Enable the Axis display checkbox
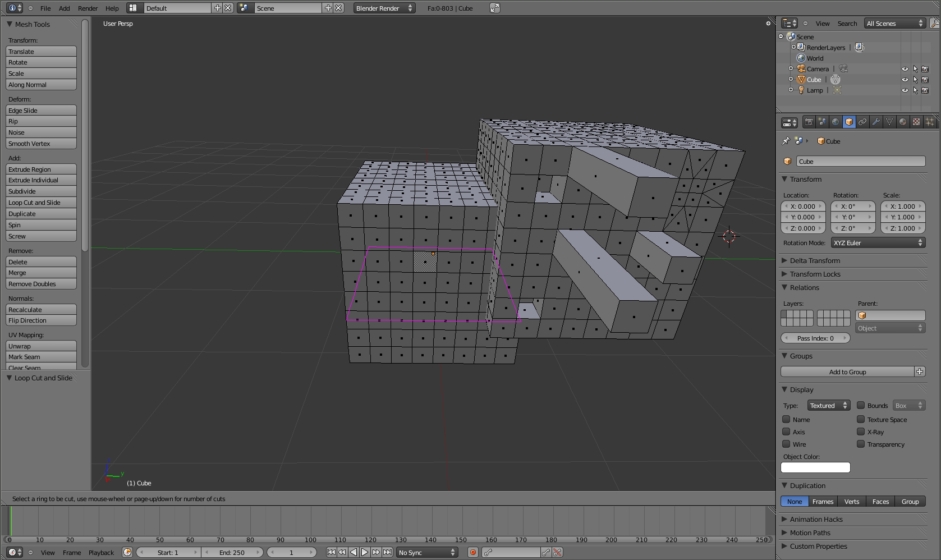Image resolution: width=941 pixels, height=560 pixels. click(786, 432)
